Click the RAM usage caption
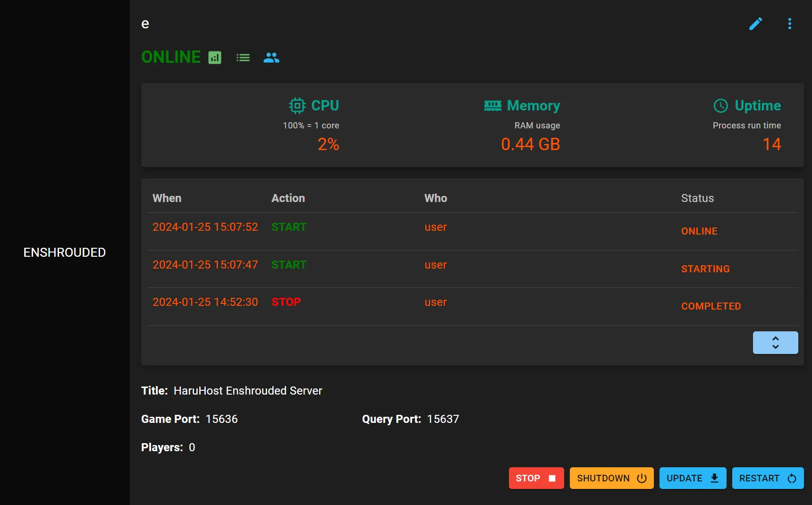The height and width of the screenshot is (505, 812). click(x=537, y=126)
